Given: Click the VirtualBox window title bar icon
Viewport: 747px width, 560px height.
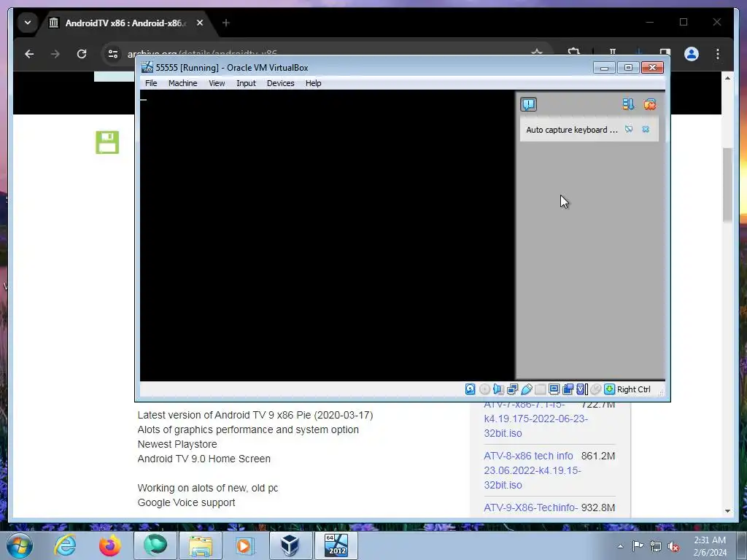Looking at the screenshot, I should [x=147, y=68].
